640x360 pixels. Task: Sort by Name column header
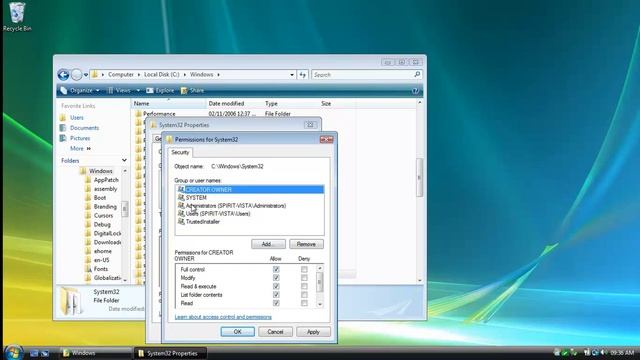(169, 104)
